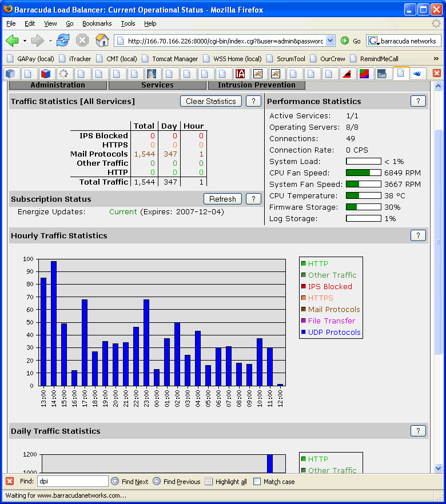Switch to the tab with the IA icon
Screen dimensions: 446x504
(240, 74)
